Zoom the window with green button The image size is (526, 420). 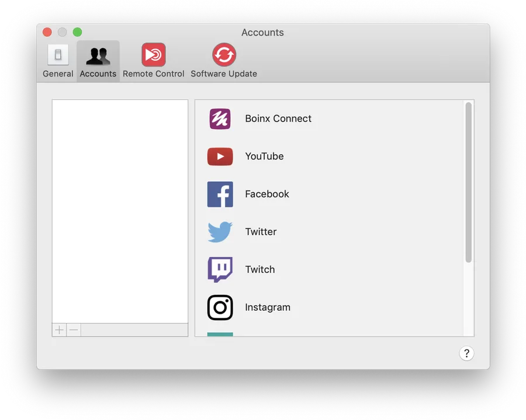coord(78,32)
